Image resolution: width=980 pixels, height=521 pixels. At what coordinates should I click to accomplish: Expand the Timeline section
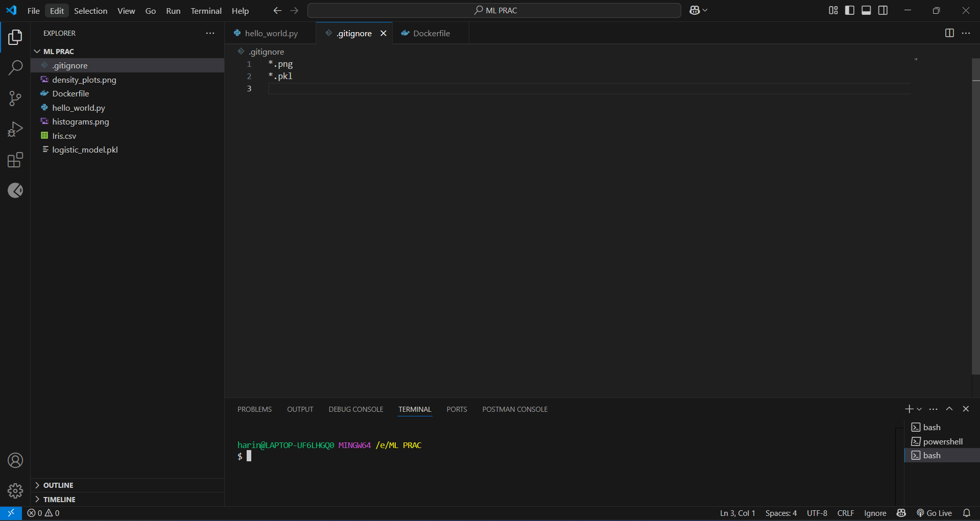point(128,500)
